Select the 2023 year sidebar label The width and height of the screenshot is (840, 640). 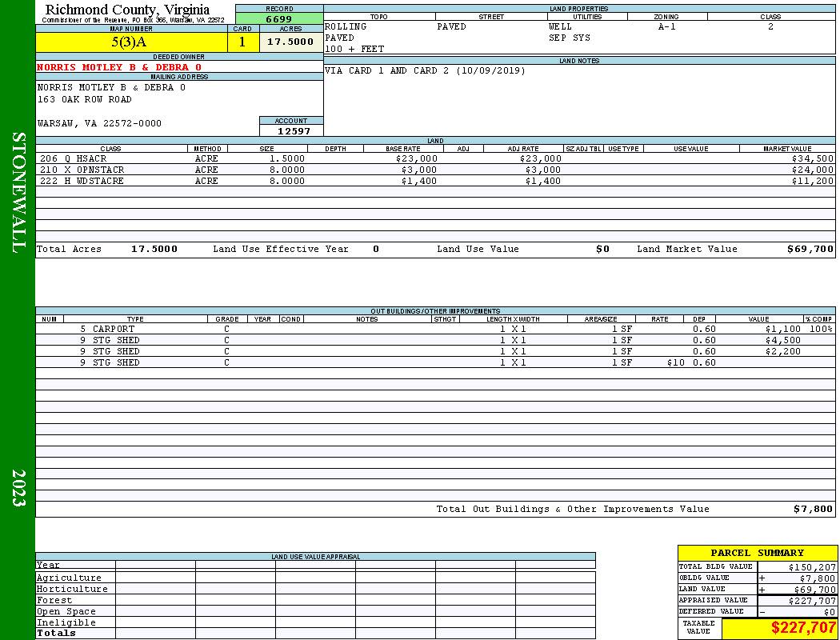[18, 487]
